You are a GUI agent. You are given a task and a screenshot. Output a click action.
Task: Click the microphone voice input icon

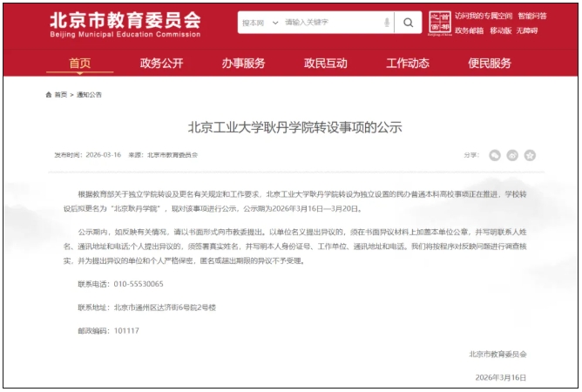[387, 23]
